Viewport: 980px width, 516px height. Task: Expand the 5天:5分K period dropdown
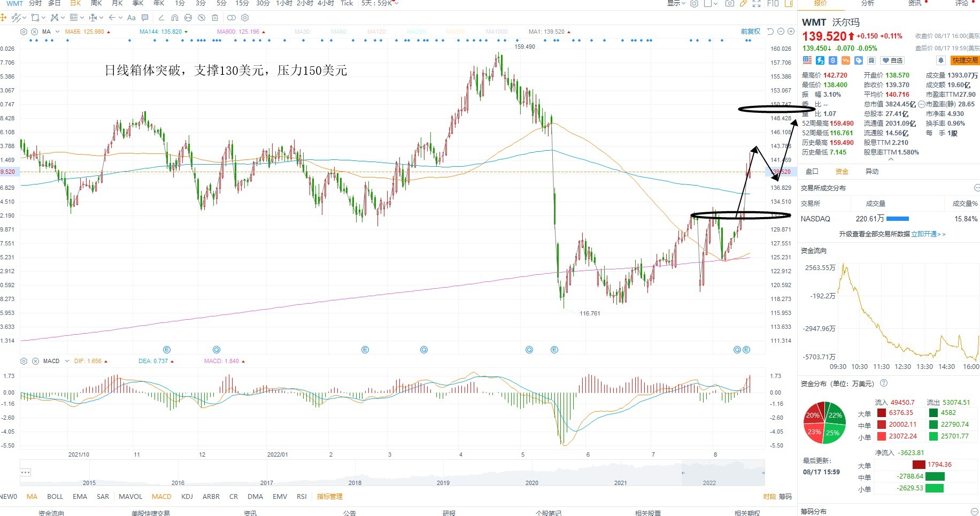380,3
